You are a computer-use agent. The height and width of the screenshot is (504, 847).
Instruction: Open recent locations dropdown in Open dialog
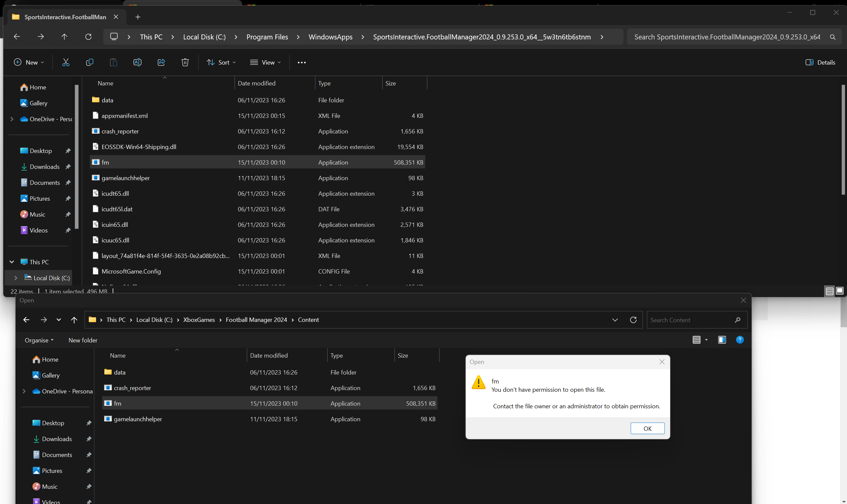click(59, 320)
